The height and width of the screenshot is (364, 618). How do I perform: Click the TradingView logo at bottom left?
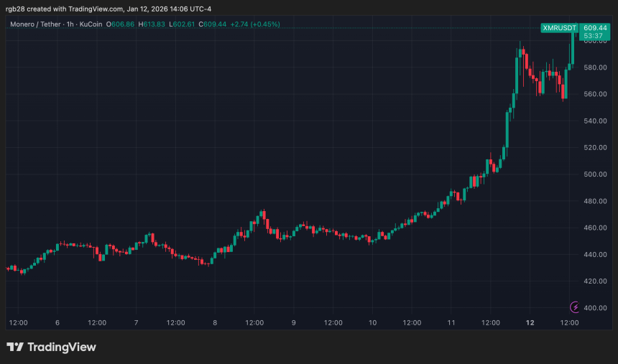(x=51, y=347)
